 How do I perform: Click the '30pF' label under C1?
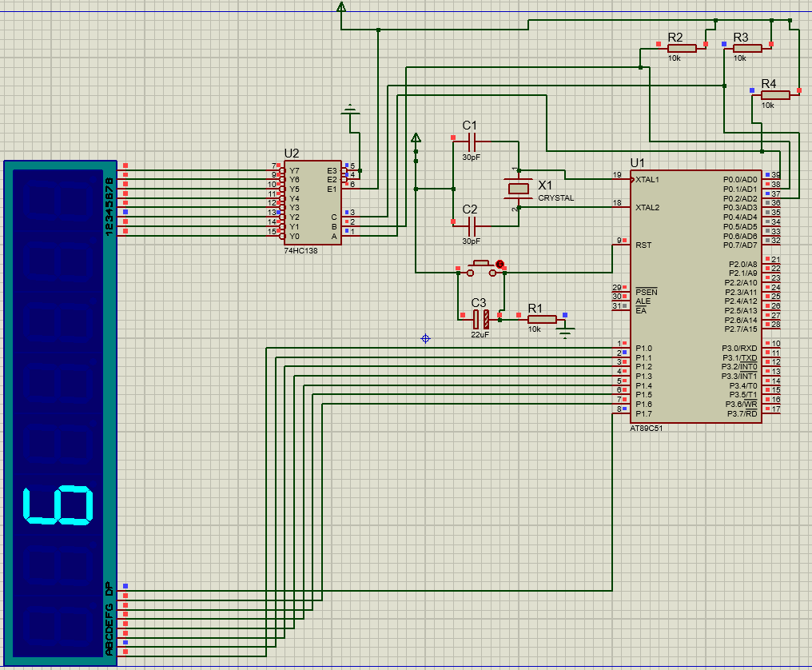(472, 157)
